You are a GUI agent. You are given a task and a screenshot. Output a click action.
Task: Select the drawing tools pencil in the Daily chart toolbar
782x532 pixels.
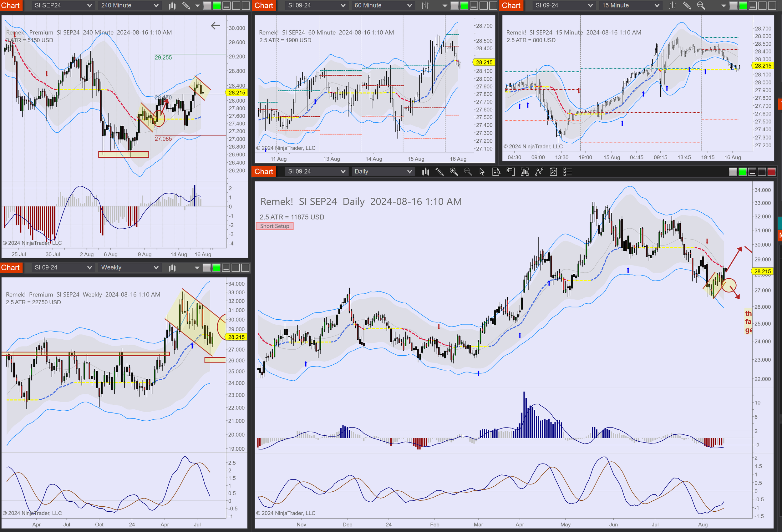click(x=439, y=172)
